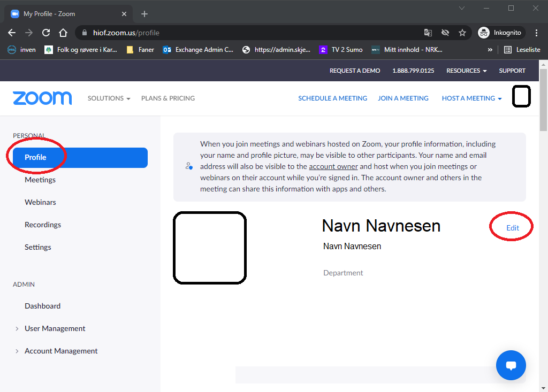The image size is (548, 392).
Task: Open the Faner bookmark folder
Action: [x=140, y=50]
